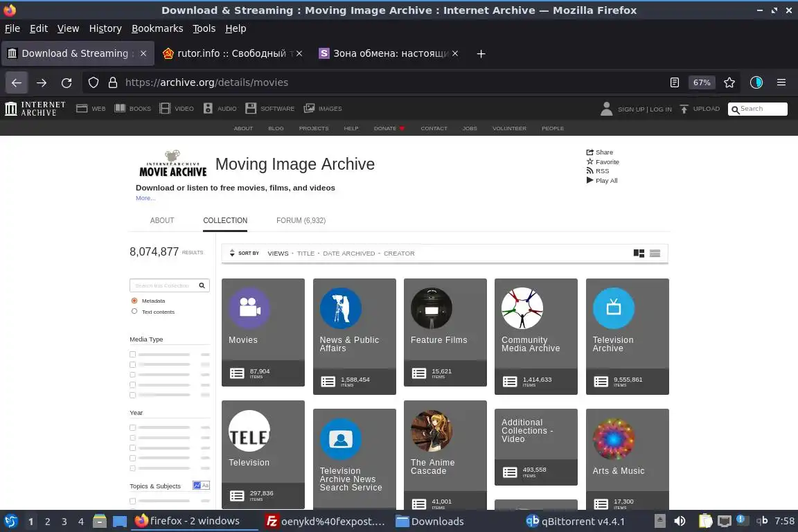Switch to workspace 2 in taskbar
The width and height of the screenshot is (798, 532).
(47, 522)
